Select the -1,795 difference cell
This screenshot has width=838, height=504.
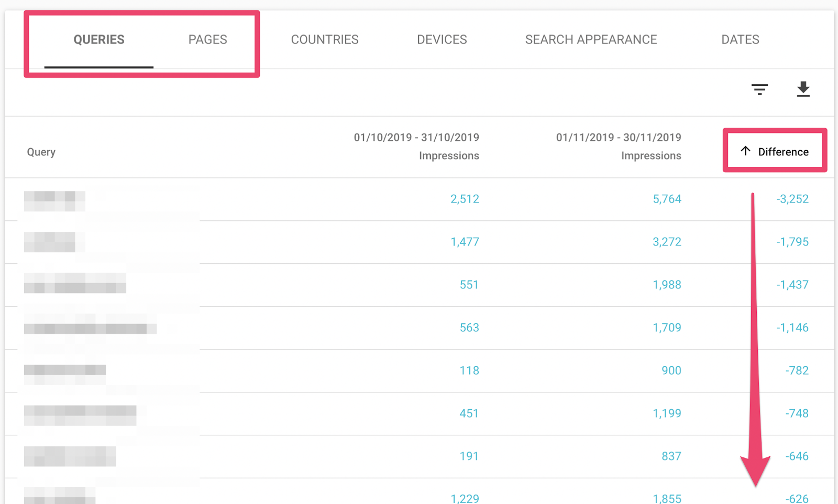pos(792,242)
